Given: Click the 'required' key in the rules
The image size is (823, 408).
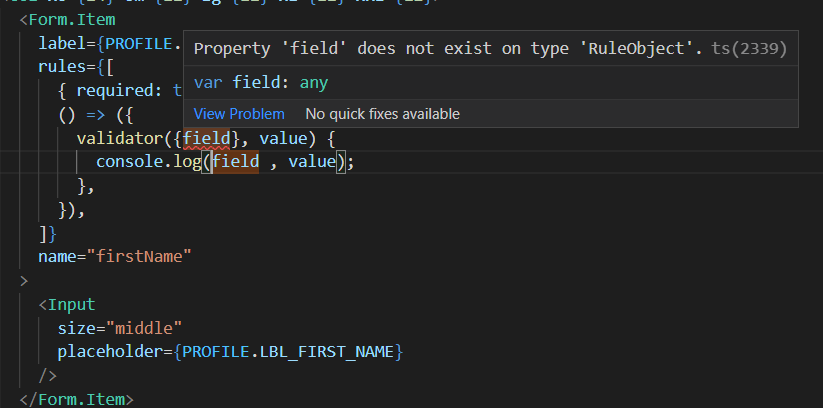Looking at the screenshot, I should point(115,91).
